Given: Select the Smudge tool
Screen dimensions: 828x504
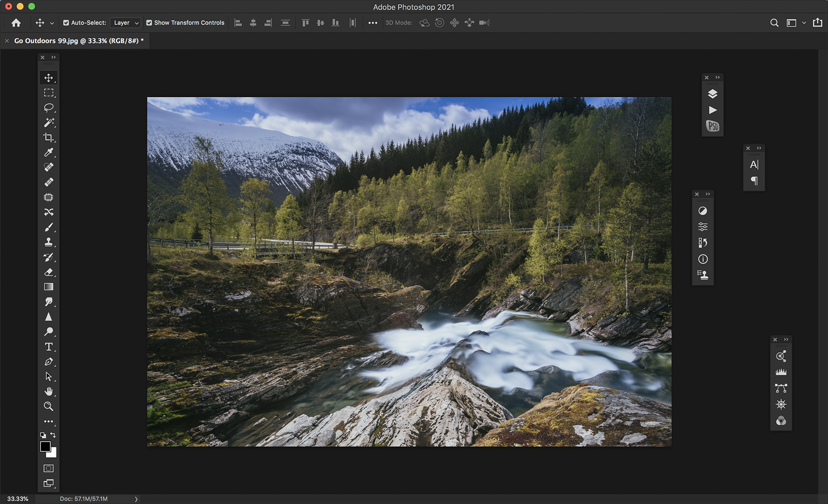Looking at the screenshot, I should (48, 302).
